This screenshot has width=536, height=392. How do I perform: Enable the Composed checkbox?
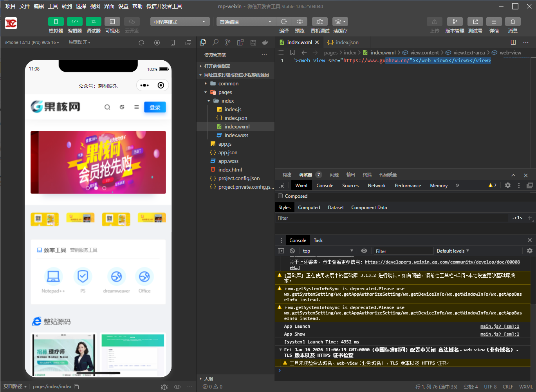coord(280,196)
